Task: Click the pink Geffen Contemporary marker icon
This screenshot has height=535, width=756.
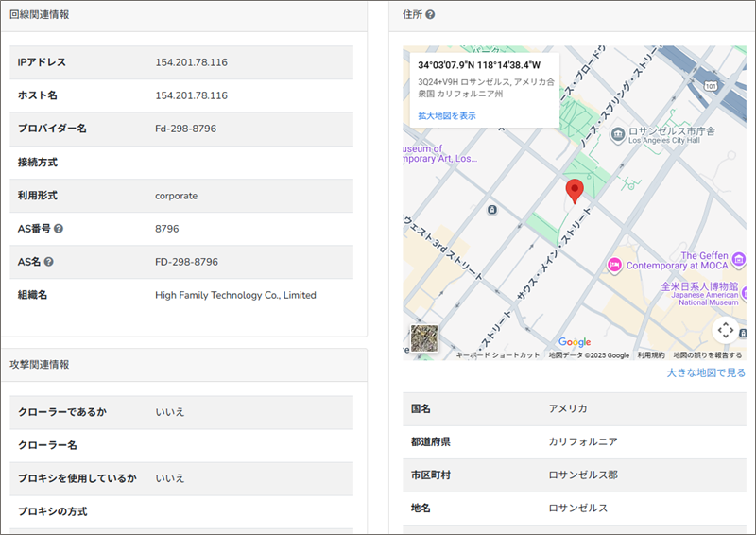Action: pos(614,262)
